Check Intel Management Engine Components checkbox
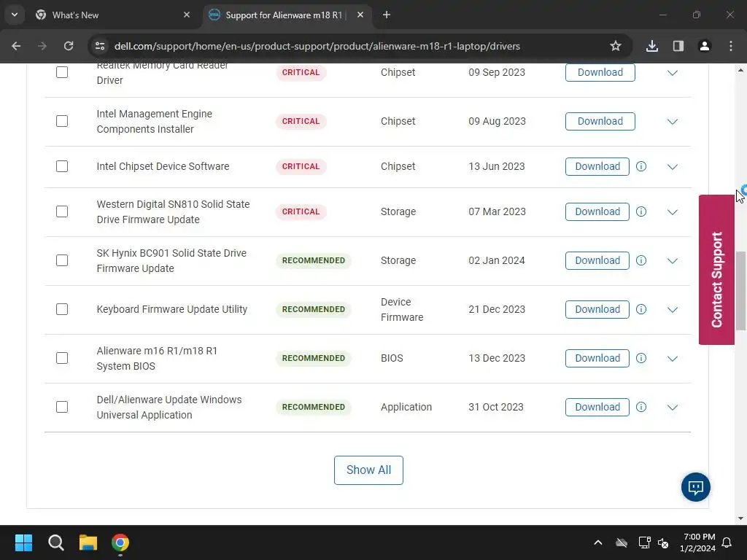Screen dimensions: 747x560 click(62, 121)
